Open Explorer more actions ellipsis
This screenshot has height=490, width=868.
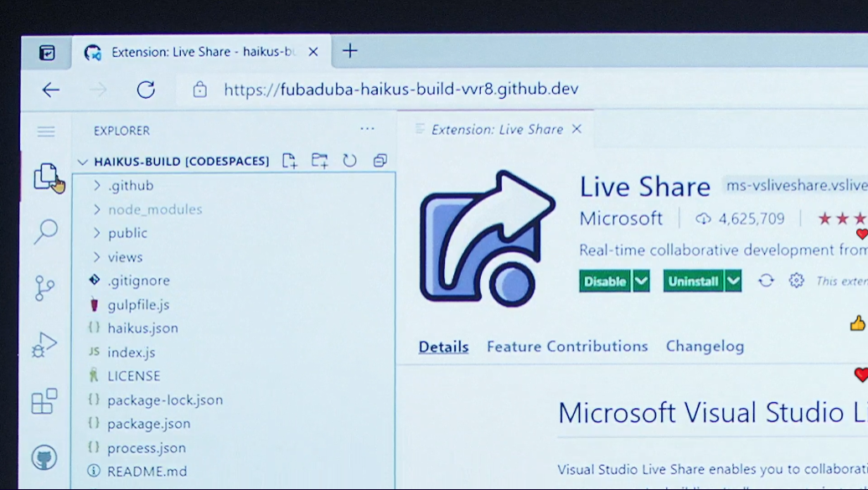click(367, 129)
